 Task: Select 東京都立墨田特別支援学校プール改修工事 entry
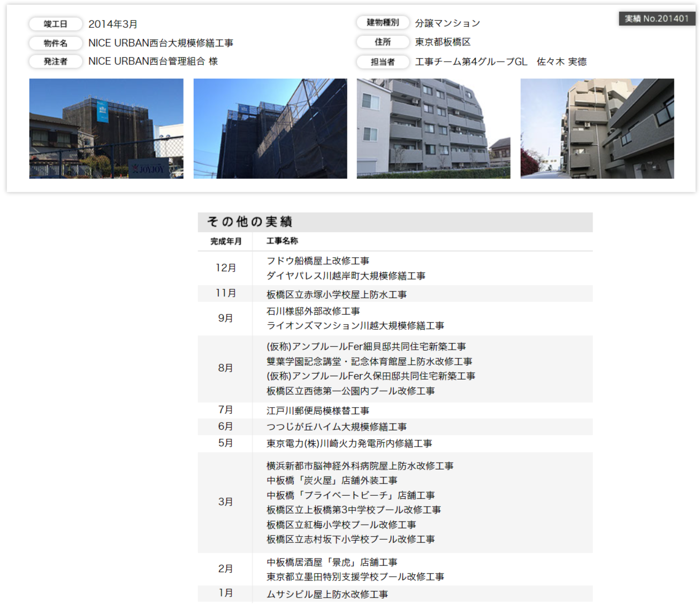click(x=355, y=577)
